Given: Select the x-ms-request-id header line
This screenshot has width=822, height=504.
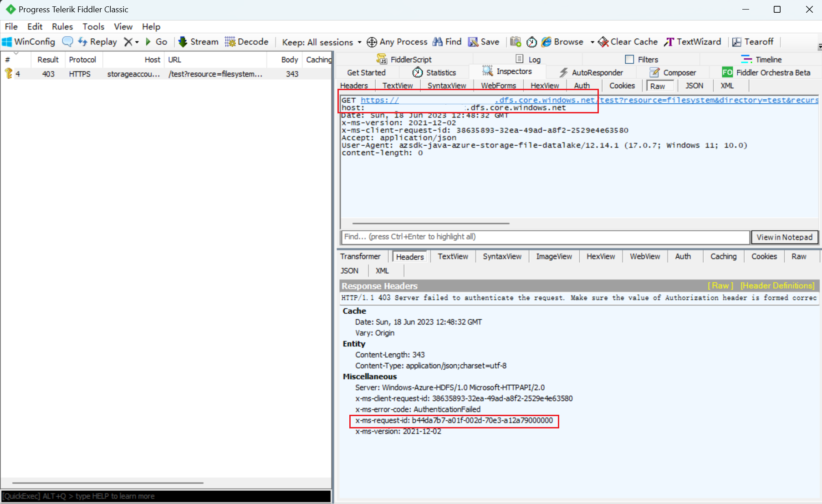Looking at the screenshot, I should coord(454,420).
